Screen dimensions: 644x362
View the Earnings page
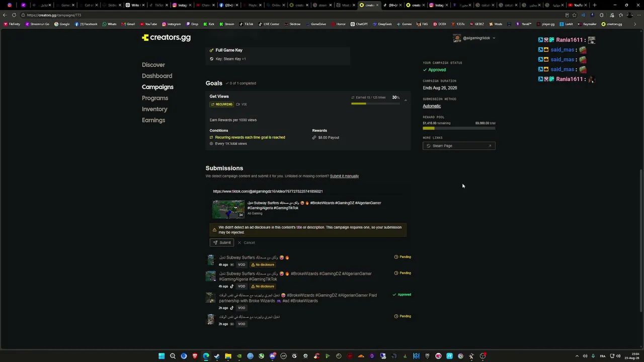tap(153, 120)
